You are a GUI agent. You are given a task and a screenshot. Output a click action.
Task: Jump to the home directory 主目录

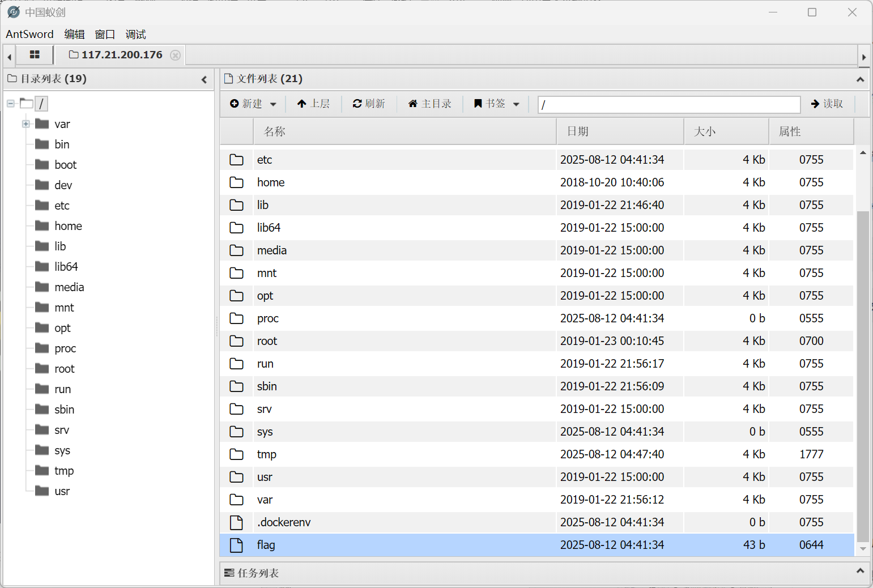pyautogui.click(x=430, y=104)
